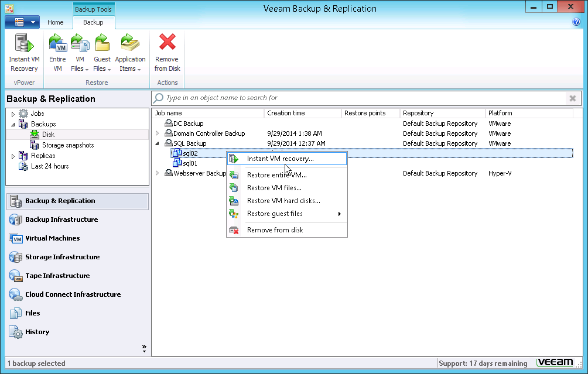Click the Files view icon
The image size is (588, 374).
16,313
